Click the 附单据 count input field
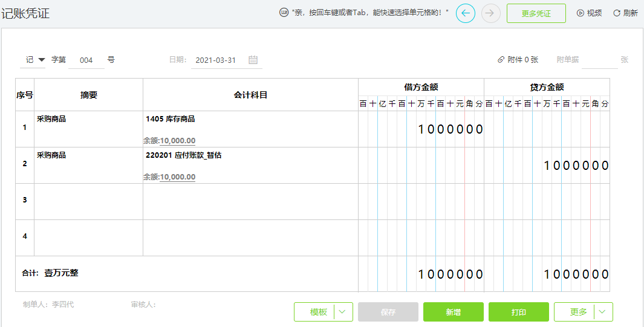Screen dimensions: 644x327 600,60
